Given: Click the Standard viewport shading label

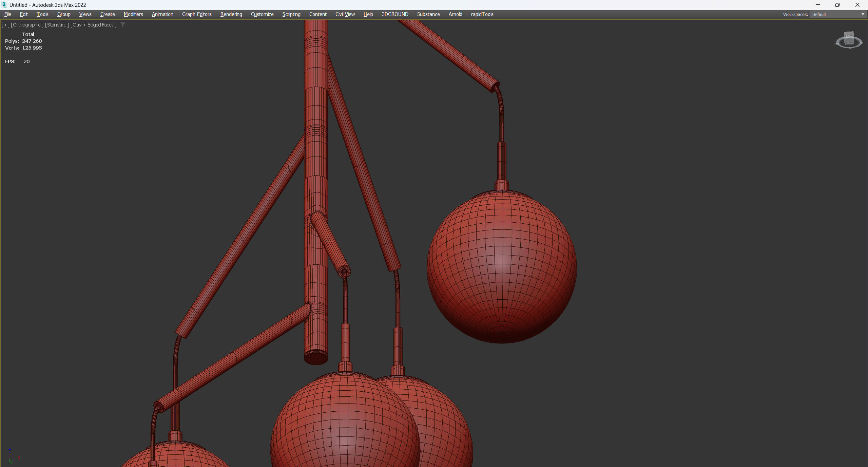Looking at the screenshot, I should click(x=57, y=25).
